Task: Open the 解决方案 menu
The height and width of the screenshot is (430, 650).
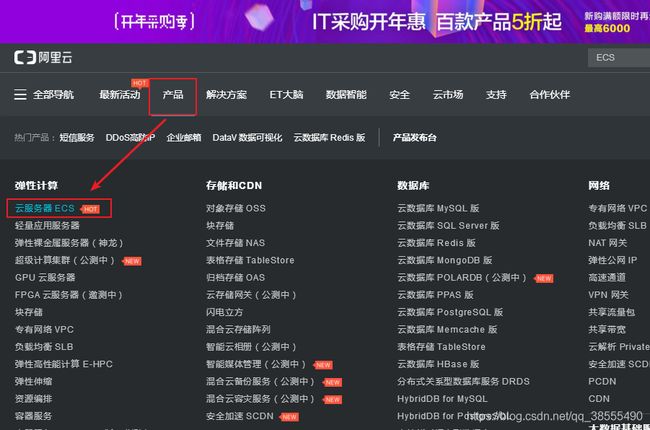Action: tap(226, 95)
